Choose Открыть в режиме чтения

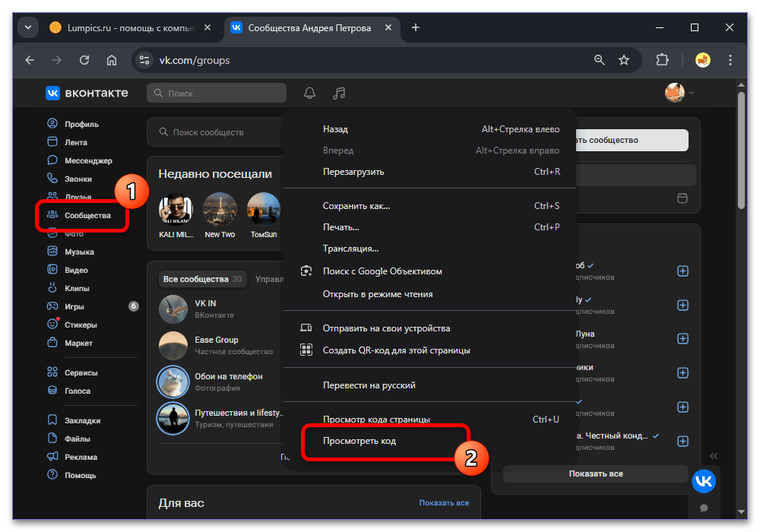[x=429, y=294]
